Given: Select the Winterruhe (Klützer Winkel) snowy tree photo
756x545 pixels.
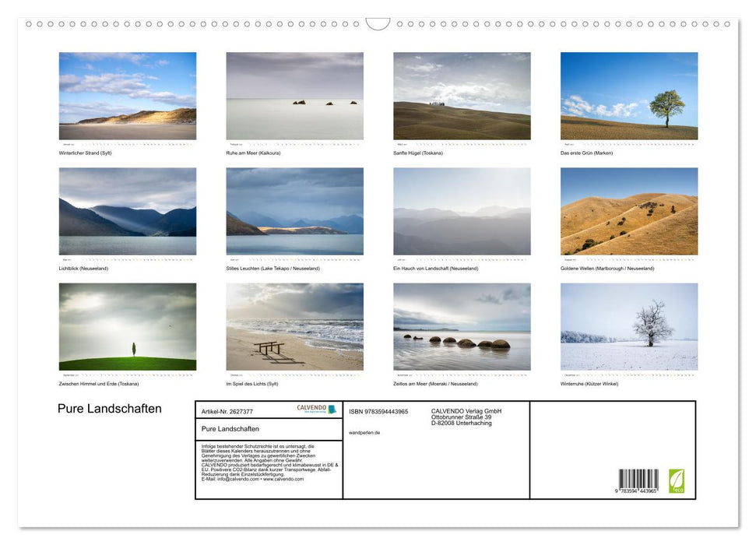Looking at the screenshot, I should pyautogui.click(x=629, y=326).
